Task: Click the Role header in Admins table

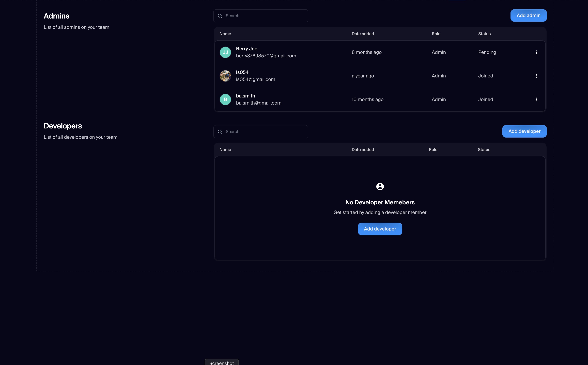Action: point(436,34)
